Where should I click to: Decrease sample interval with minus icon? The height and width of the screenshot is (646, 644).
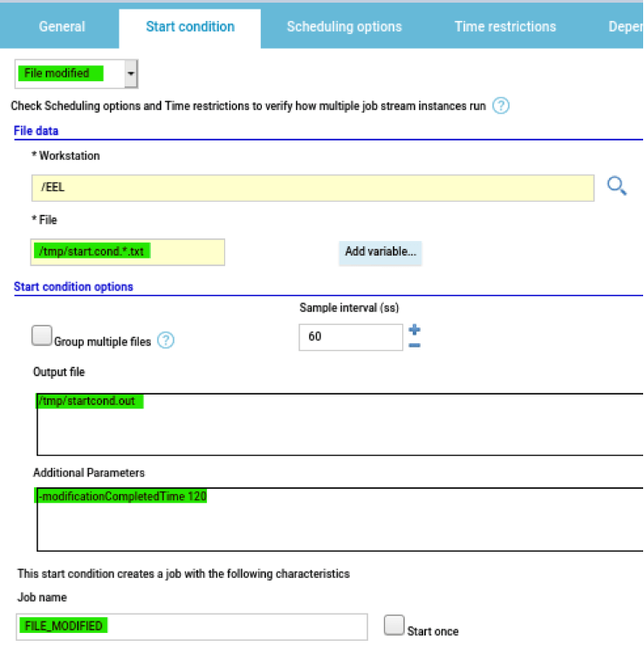pyautogui.click(x=415, y=345)
